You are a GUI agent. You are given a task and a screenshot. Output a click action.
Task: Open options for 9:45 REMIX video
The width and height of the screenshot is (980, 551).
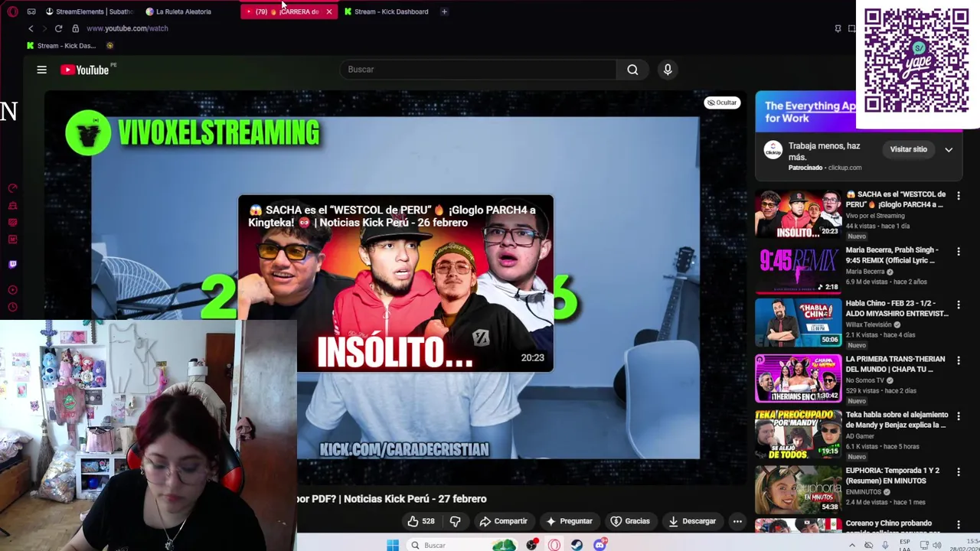pyautogui.click(x=958, y=251)
